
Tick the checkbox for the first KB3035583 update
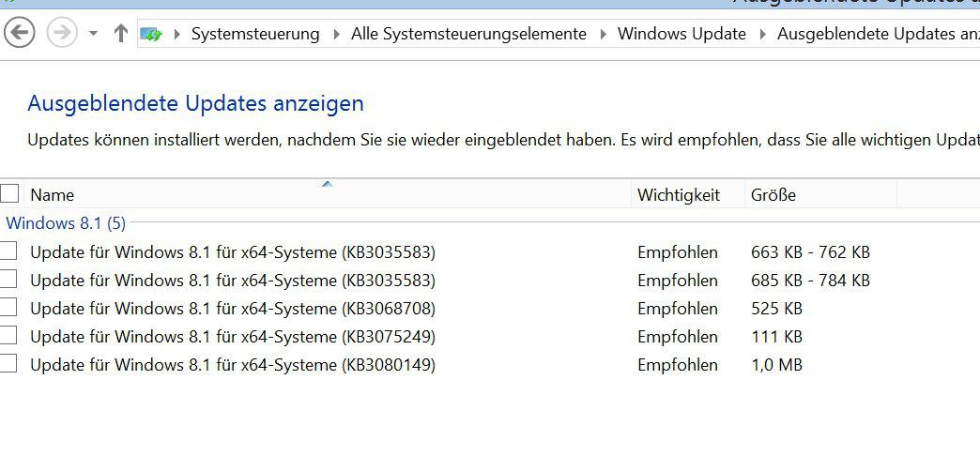click(x=8, y=251)
